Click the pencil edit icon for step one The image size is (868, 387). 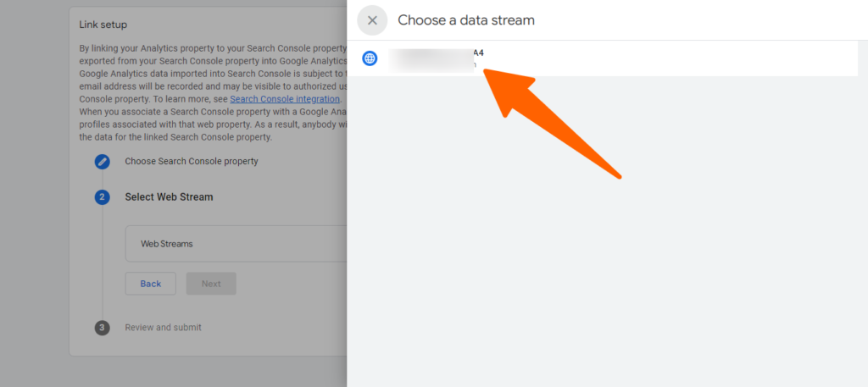103,161
